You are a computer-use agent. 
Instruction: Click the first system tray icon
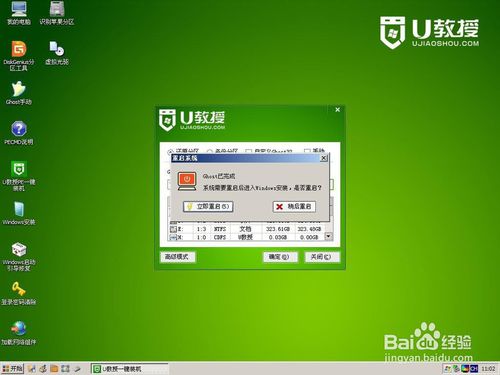[x=448, y=369]
